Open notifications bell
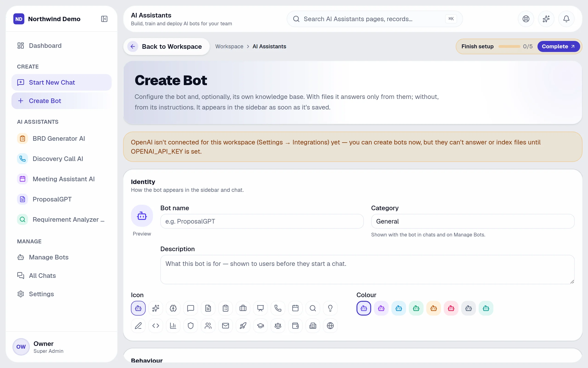Viewport: 588px width, 368px height. (566, 19)
